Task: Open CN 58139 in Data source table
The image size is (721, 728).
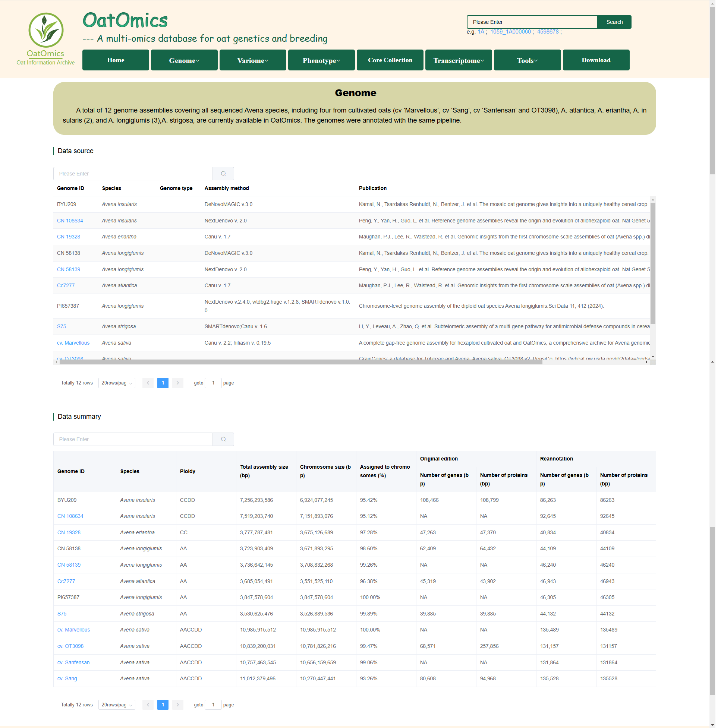Action: click(x=69, y=270)
